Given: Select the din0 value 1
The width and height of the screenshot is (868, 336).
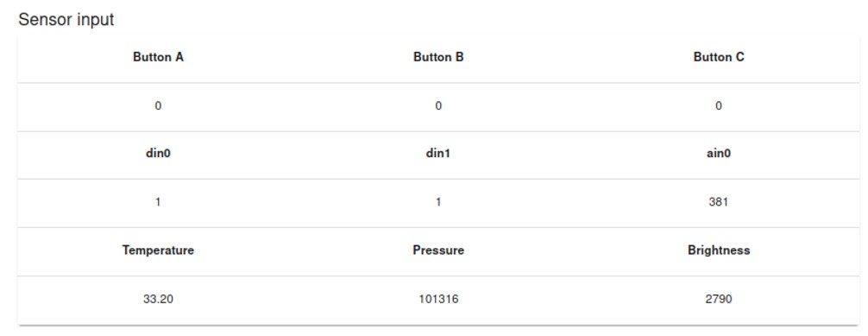Looking at the screenshot, I should point(158,202).
